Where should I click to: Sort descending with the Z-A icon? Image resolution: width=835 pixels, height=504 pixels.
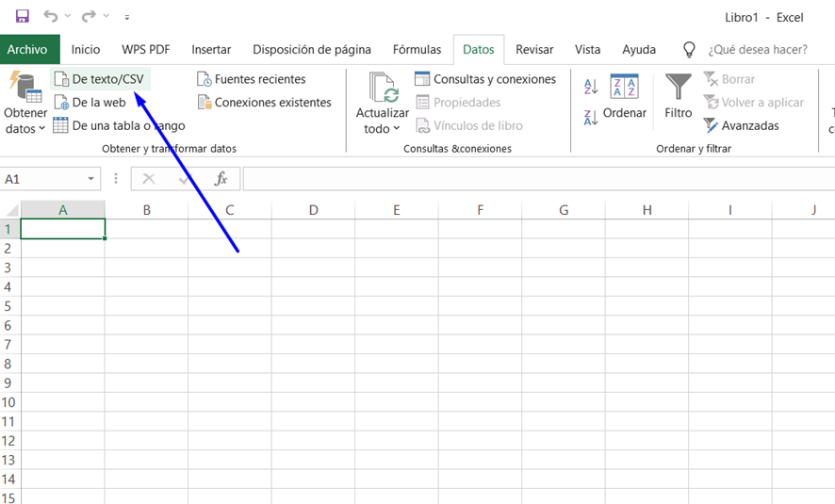591,117
